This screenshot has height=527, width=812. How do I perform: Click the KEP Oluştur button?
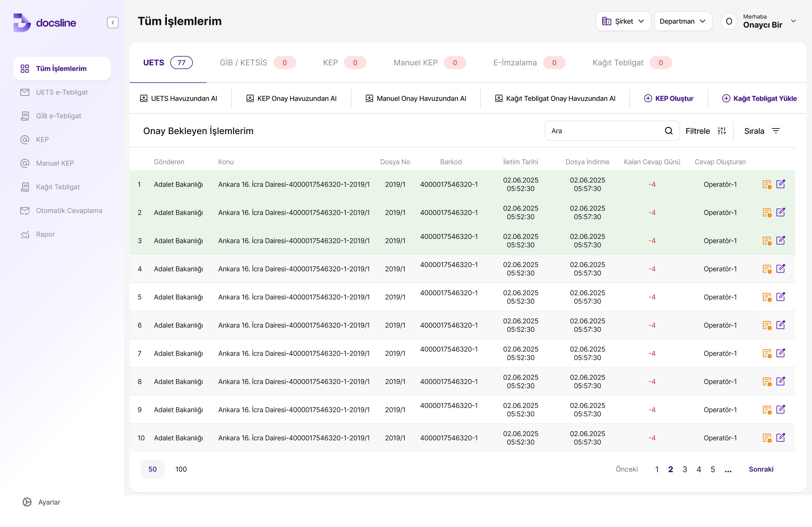pyautogui.click(x=669, y=98)
